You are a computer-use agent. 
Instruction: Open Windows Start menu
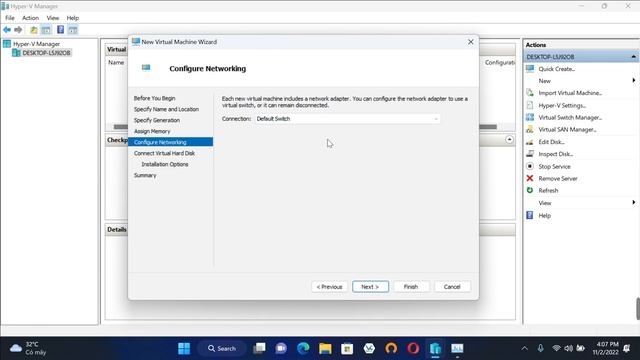point(184,348)
